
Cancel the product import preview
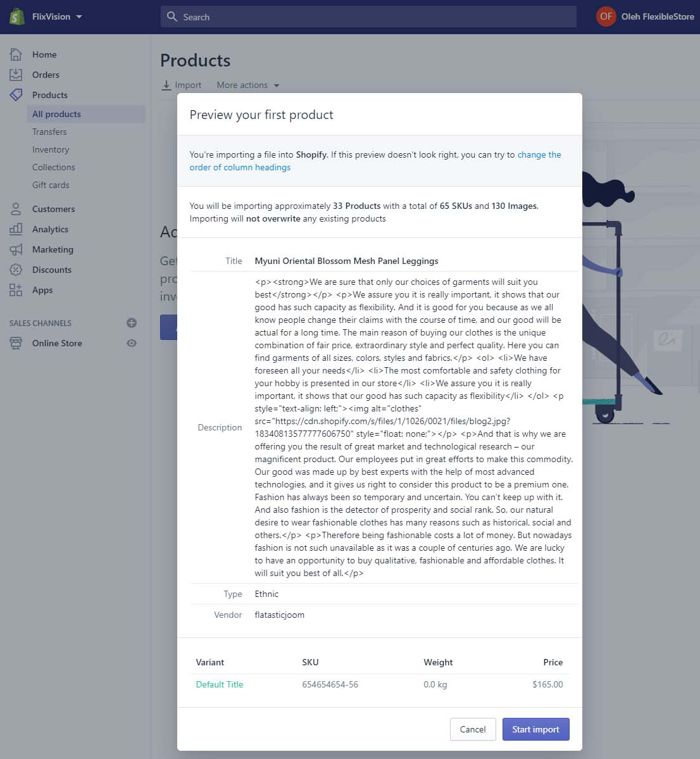coord(472,729)
